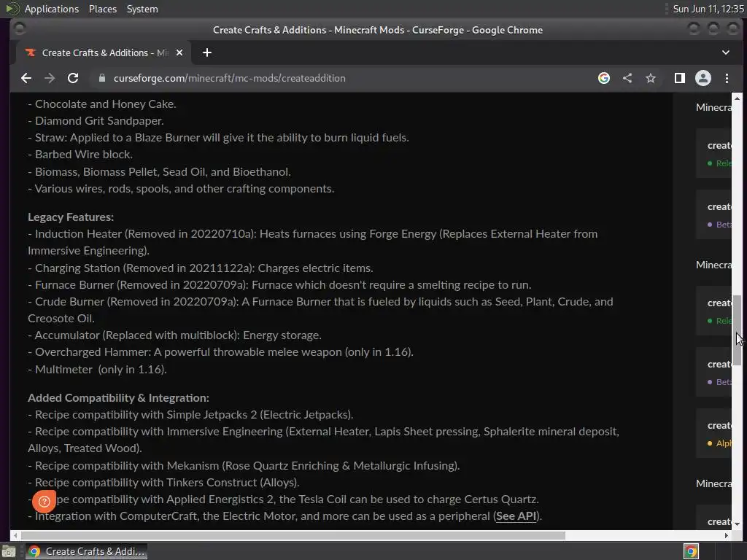The width and height of the screenshot is (747, 560).
Task: Click the Chrome icon in bottom panel tray
Action: pyautogui.click(x=691, y=551)
